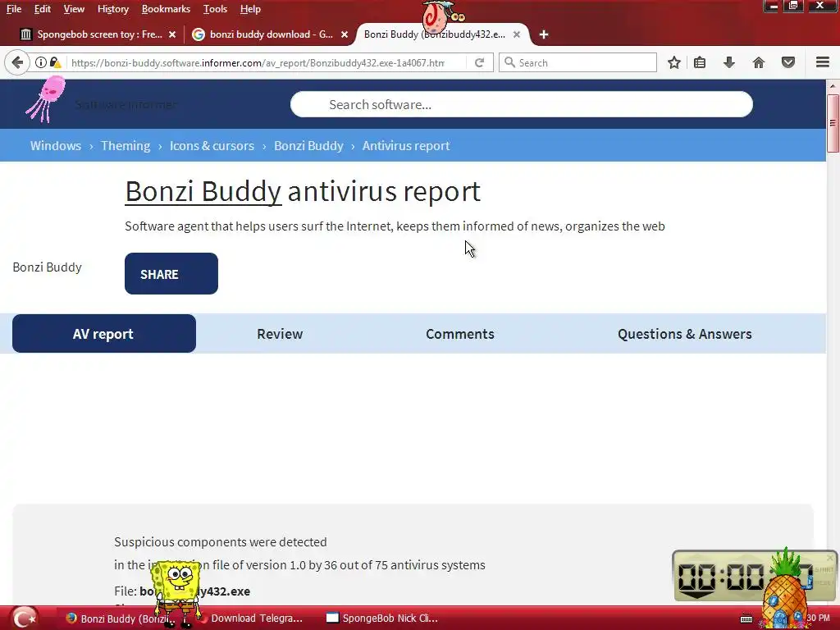Click the scrollbar up arrow
This screenshot has width=840, height=630.
(833, 85)
